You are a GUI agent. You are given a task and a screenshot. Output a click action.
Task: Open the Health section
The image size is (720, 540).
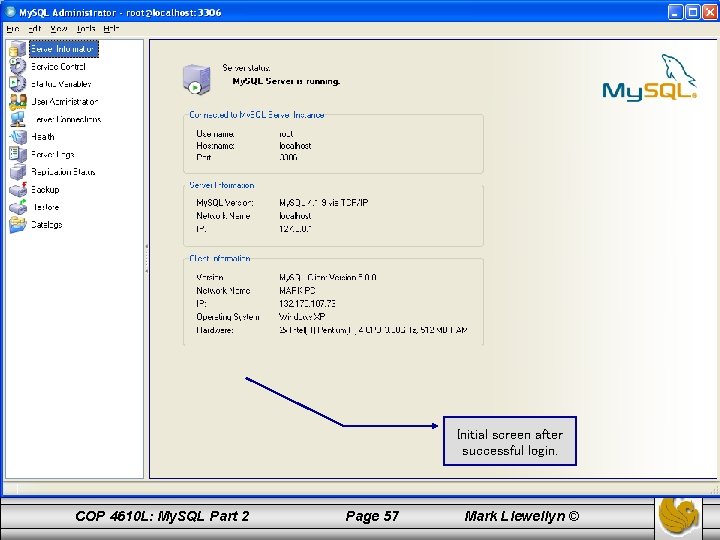(43, 137)
